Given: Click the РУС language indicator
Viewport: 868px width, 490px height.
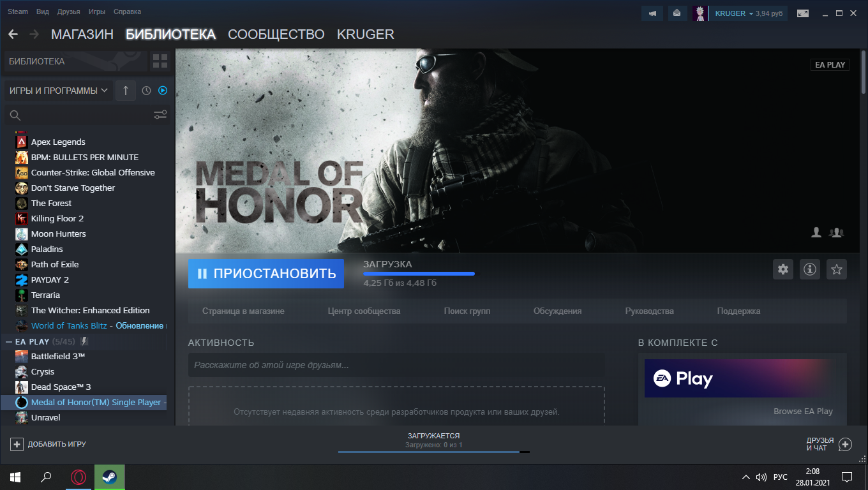Looking at the screenshot, I should pyautogui.click(x=781, y=477).
